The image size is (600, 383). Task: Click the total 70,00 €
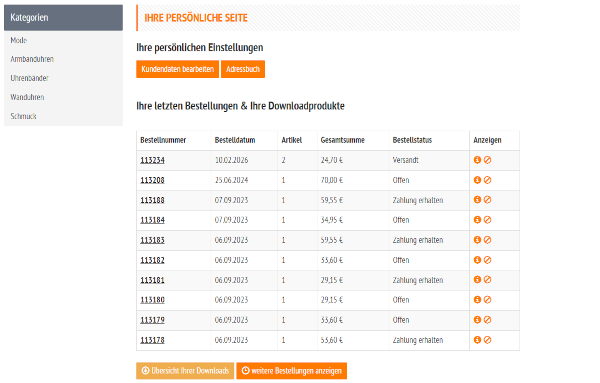332,180
